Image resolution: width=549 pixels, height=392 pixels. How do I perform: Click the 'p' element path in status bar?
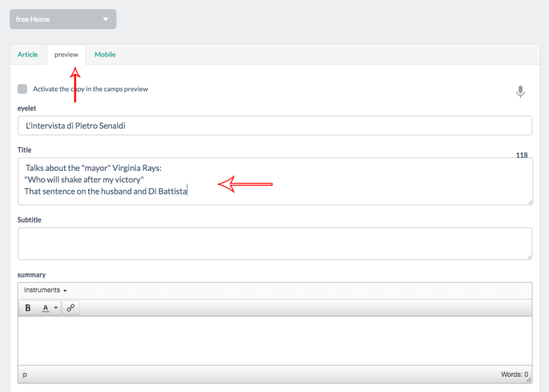(24, 374)
